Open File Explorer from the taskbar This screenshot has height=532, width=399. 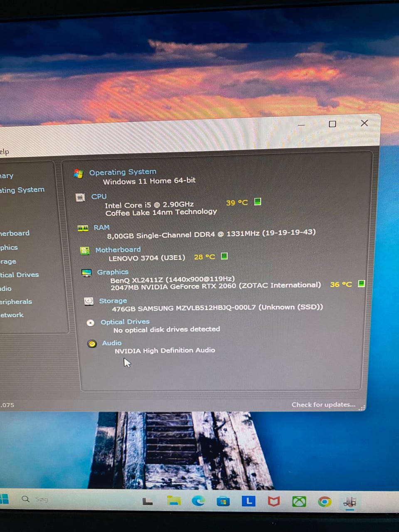point(174,501)
